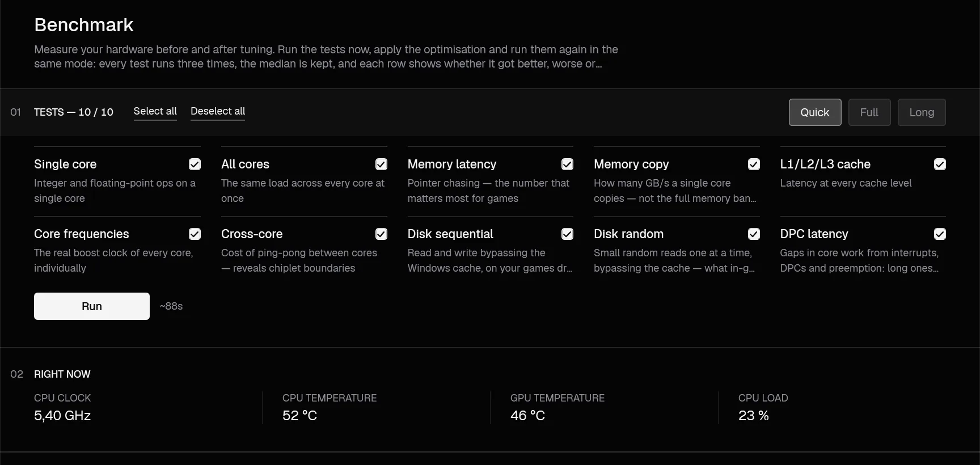Disable the Memory copy test checkbox
This screenshot has height=465, width=980.
pos(754,164)
